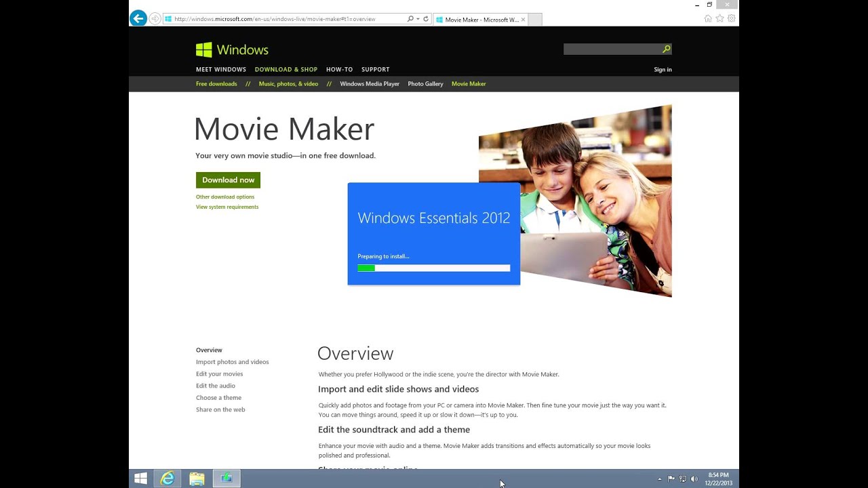Screen dimensions: 868x488
Task: Click the Windows logo on the site header
Action: tap(232, 49)
